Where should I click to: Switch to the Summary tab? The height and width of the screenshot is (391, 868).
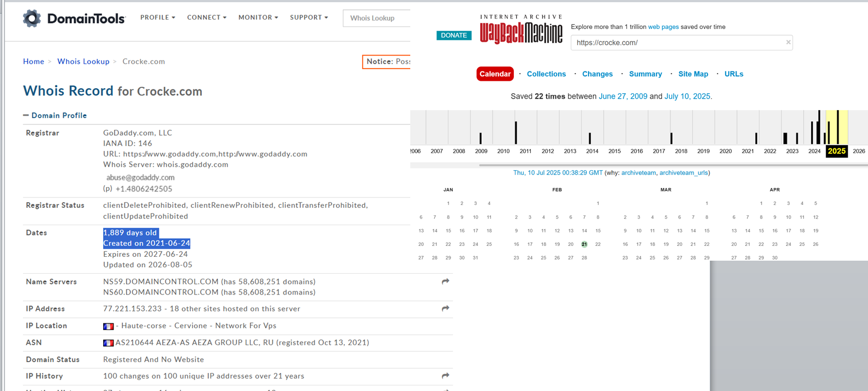[x=645, y=74]
